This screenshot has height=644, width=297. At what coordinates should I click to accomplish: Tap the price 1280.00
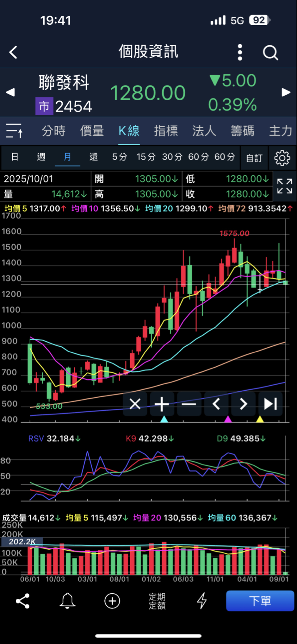pos(148,93)
